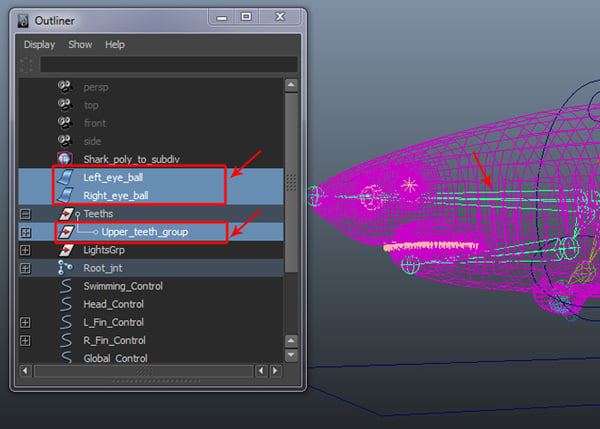Expand the R_Fin_Control node
Screen dimensions: 600x429
coord(25,341)
